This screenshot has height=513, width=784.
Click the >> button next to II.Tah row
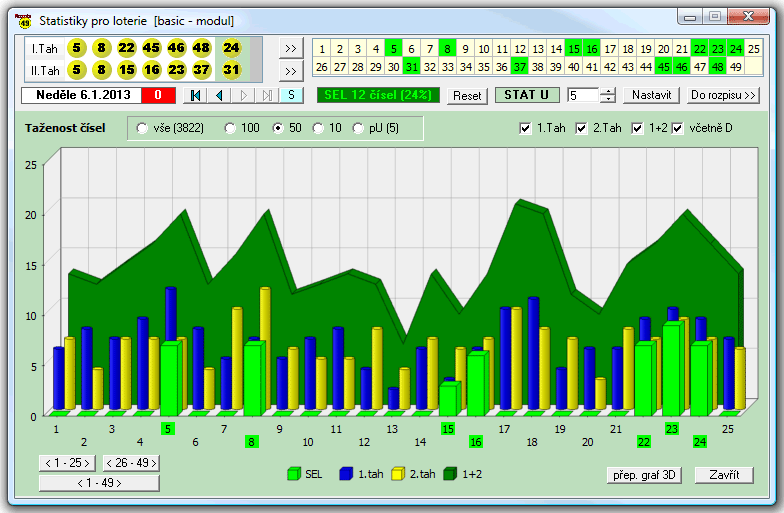tap(290, 71)
